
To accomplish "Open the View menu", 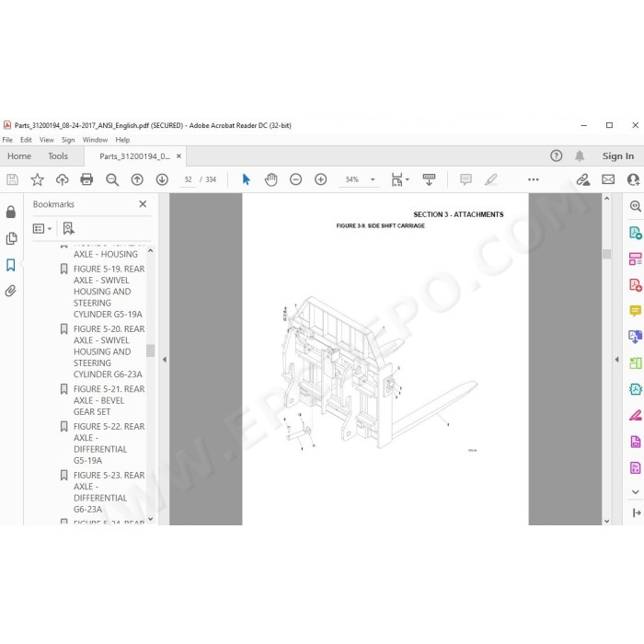I will click(x=46, y=140).
